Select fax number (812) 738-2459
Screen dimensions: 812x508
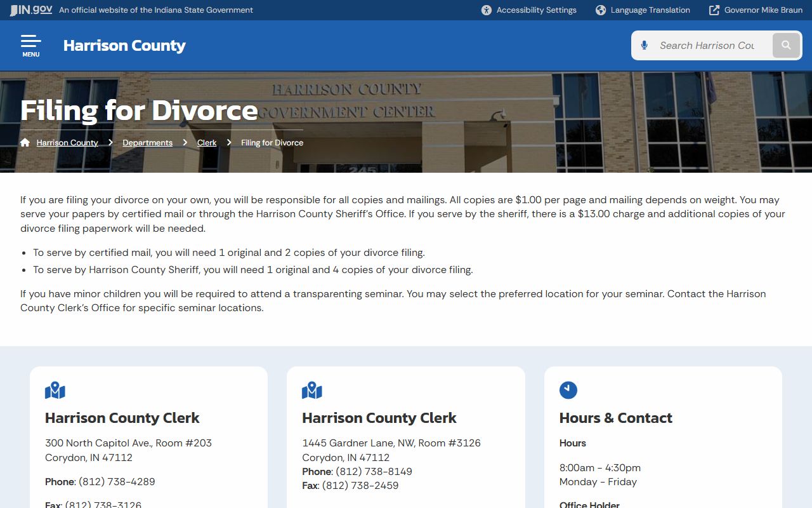click(360, 486)
